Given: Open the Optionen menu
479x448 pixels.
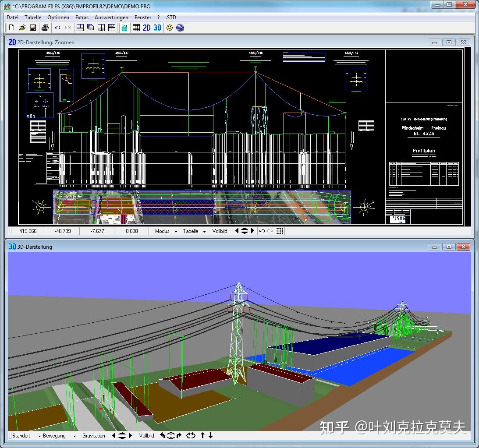Looking at the screenshot, I should point(58,18).
